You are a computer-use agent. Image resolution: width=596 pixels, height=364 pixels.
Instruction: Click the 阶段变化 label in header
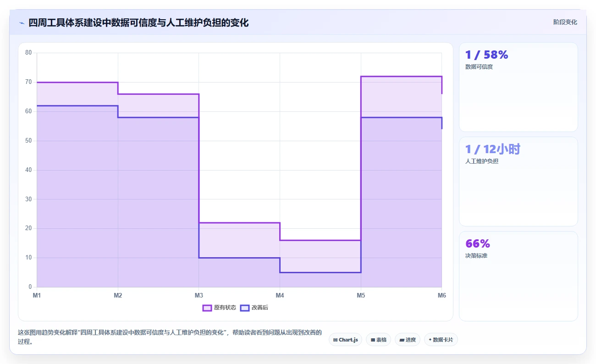565,22
